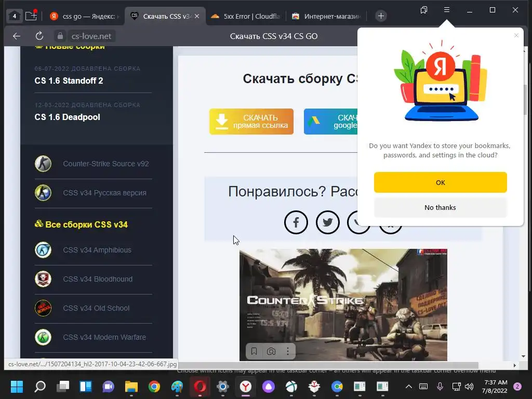This screenshot has width=532, height=399.
Task: Click the microphone icon in system tray
Action: [440, 386]
